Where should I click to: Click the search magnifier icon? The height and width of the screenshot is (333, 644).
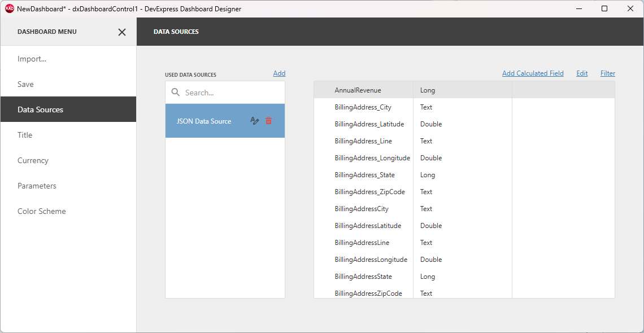tap(176, 92)
